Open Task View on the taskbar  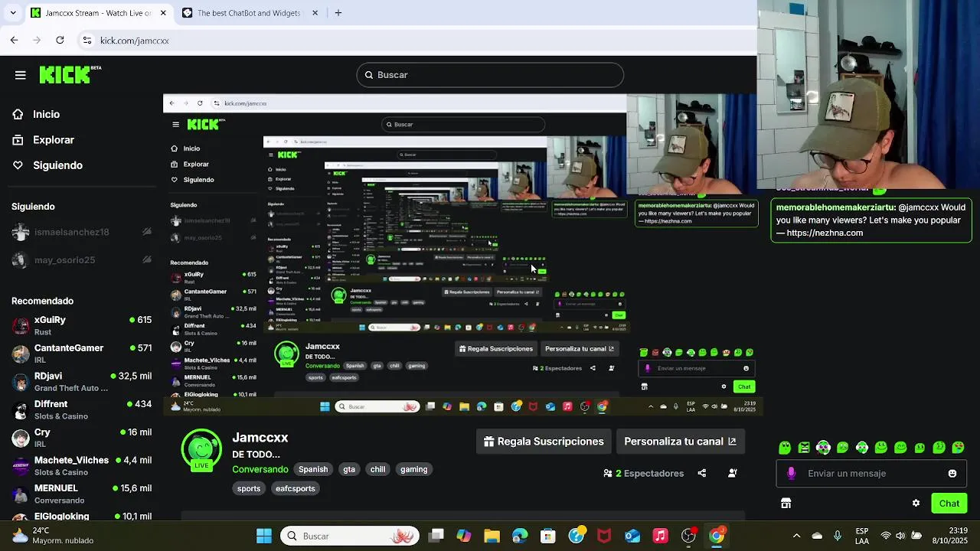(x=436, y=536)
